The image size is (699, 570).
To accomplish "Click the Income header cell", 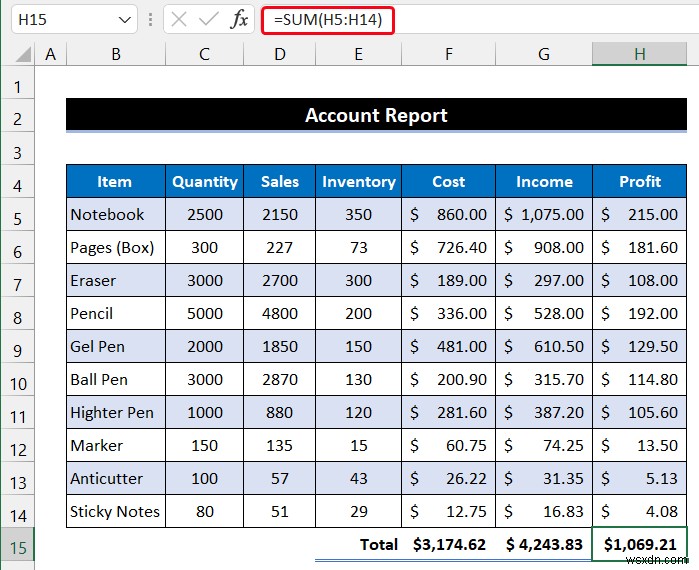I will (544, 181).
